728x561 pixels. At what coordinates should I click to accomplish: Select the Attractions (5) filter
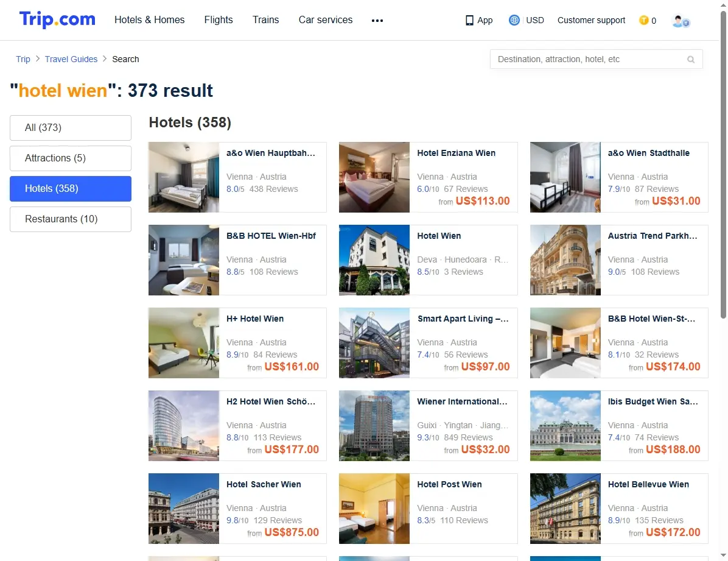click(71, 158)
